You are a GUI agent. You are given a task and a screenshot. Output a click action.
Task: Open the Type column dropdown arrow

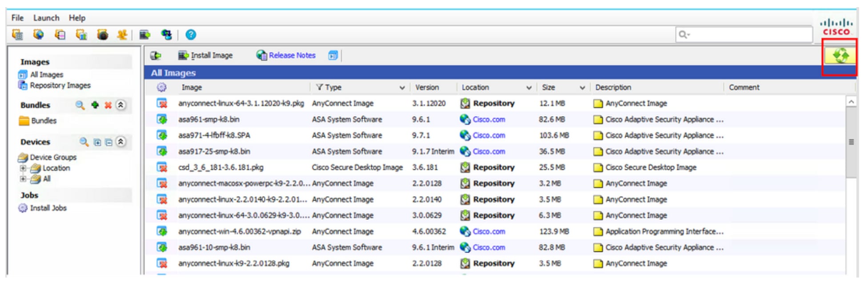[402, 88]
